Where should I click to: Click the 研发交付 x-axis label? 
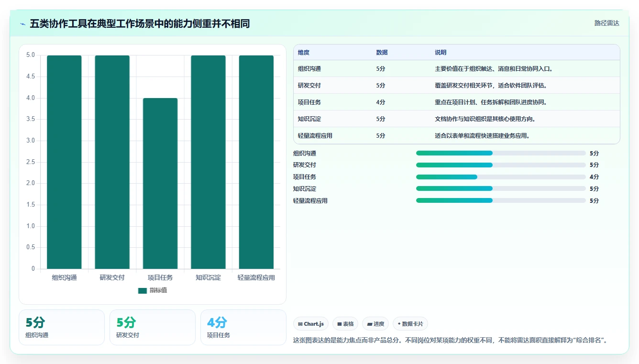(x=112, y=278)
